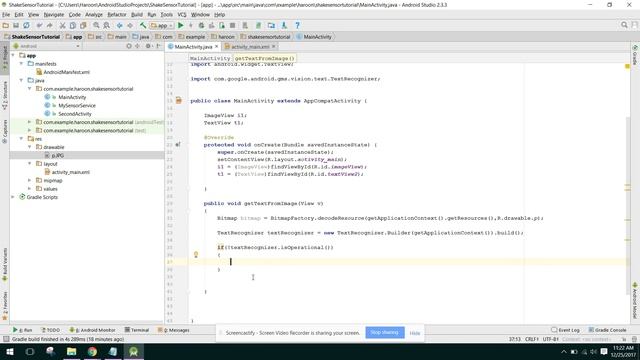This screenshot has height=360, width=640.
Task: Open Android Studio taskbar icon
Action: point(133,351)
